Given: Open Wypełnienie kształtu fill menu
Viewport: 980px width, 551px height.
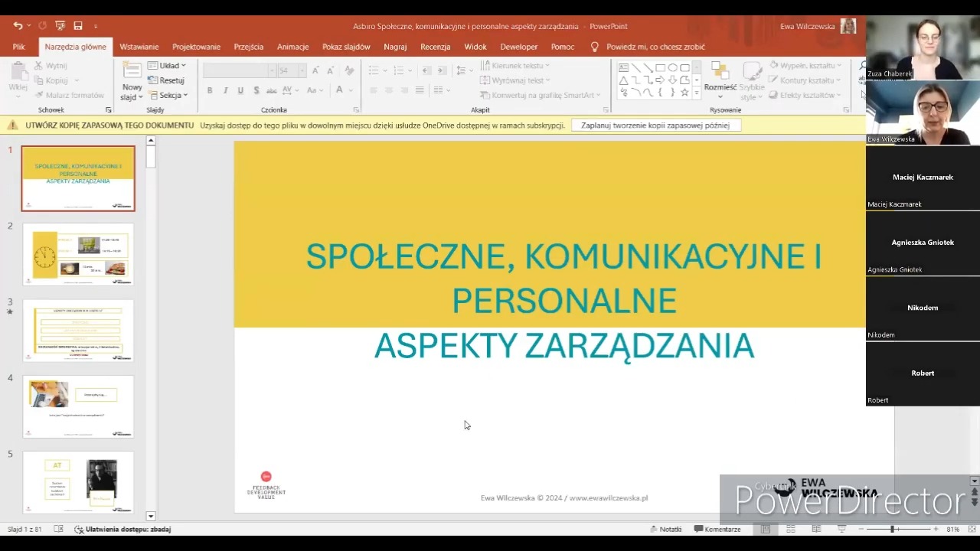Looking at the screenshot, I should point(805,66).
